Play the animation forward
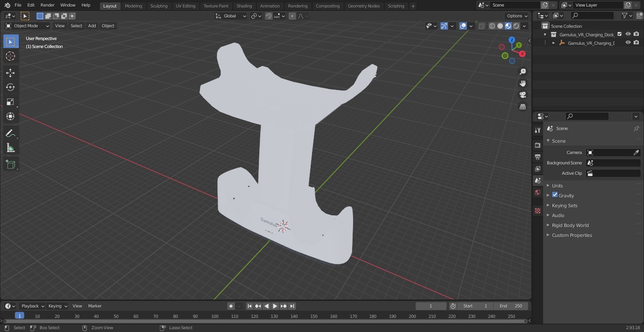The image size is (644, 332). pyautogui.click(x=275, y=306)
